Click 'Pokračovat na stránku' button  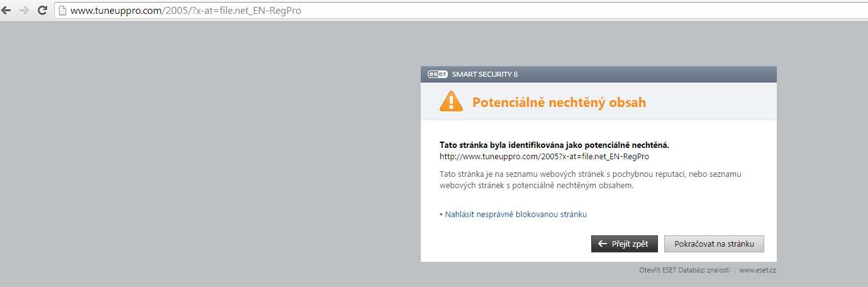click(714, 244)
